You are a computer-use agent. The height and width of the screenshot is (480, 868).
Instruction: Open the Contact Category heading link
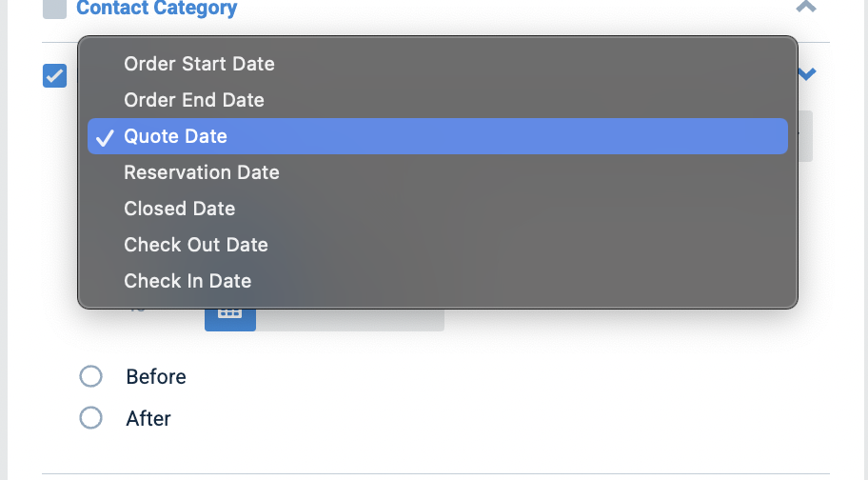pos(157,9)
